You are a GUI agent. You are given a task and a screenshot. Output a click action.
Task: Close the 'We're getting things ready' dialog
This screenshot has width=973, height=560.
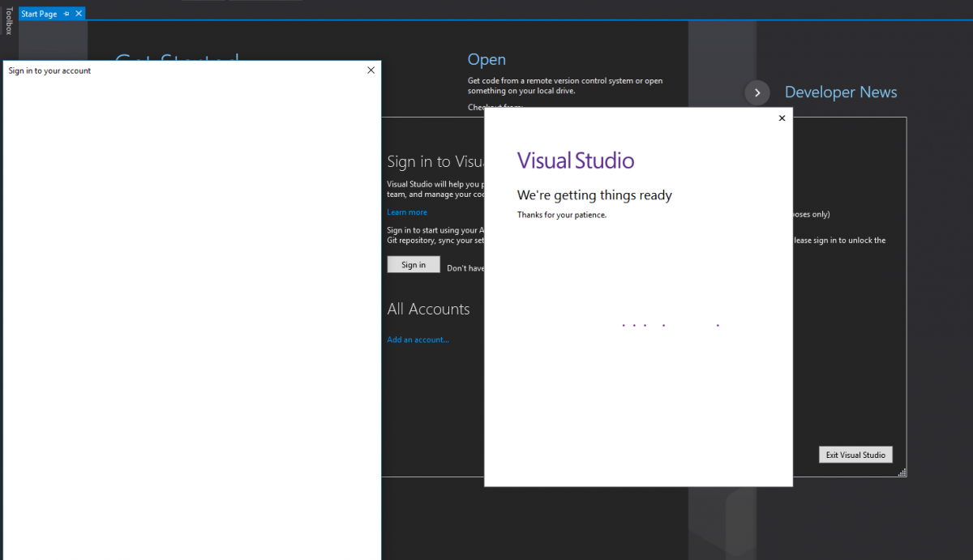(x=782, y=118)
